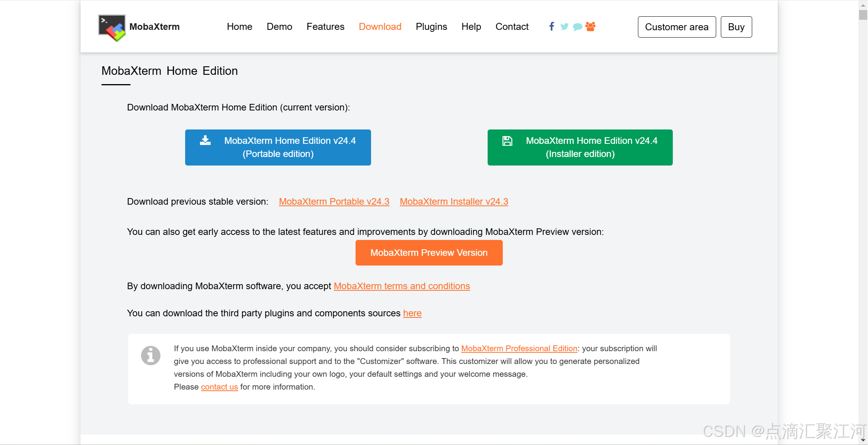Open the Demo page
Viewport: 868px width, 445px height.
279,27
